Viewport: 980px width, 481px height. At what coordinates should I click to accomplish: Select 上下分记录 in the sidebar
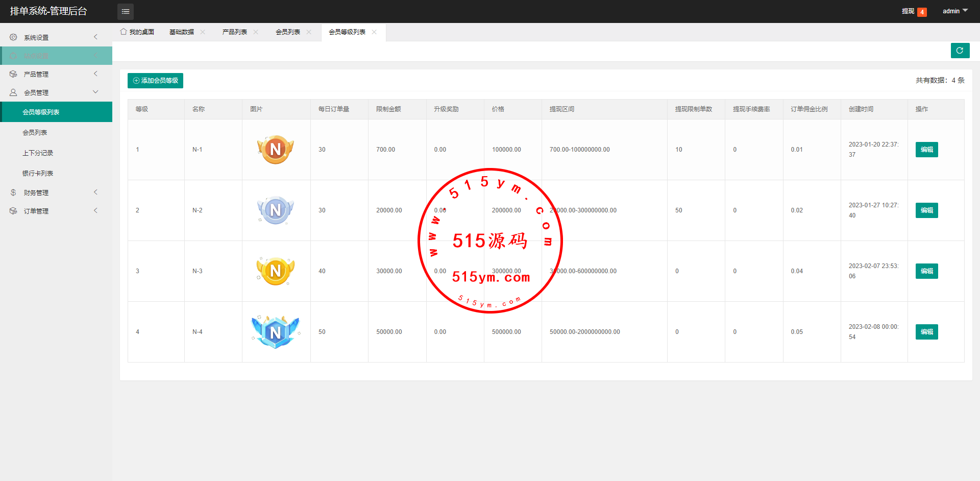[38, 153]
